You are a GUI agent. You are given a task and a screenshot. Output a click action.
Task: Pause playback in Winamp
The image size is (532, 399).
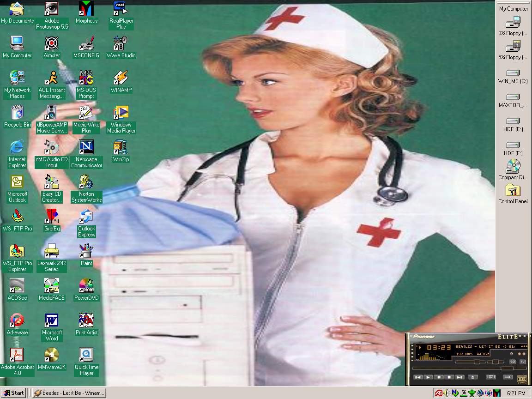(x=439, y=377)
